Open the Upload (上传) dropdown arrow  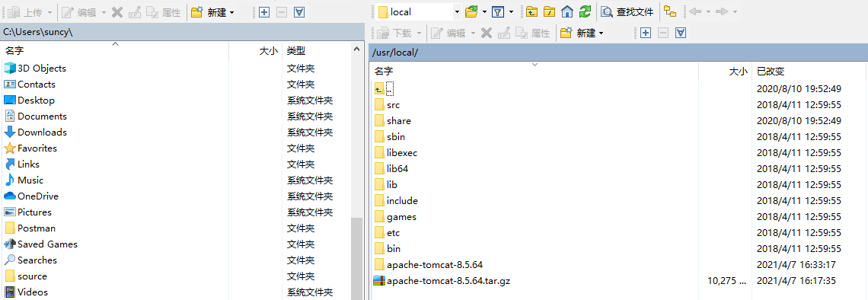click(x=50, y=12)
